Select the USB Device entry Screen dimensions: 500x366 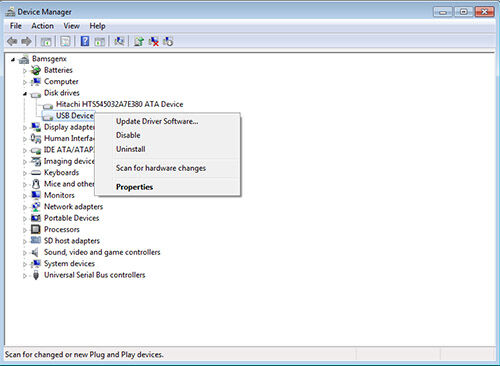[74, 116]
